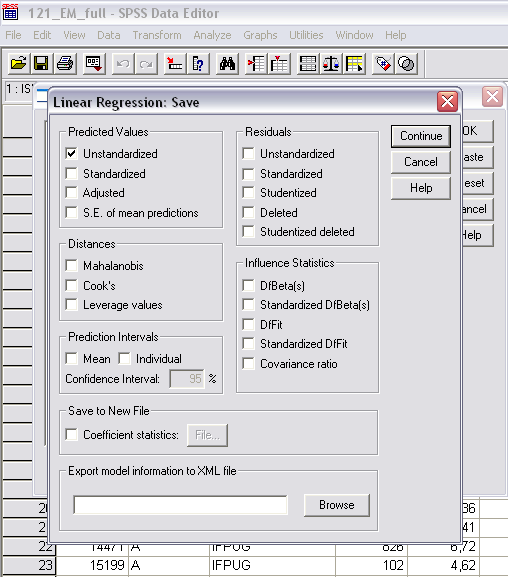Enable Standardized DfBeta(s) checkbox
This screenshot has height=577, width=508.
(x=248, y=304)
